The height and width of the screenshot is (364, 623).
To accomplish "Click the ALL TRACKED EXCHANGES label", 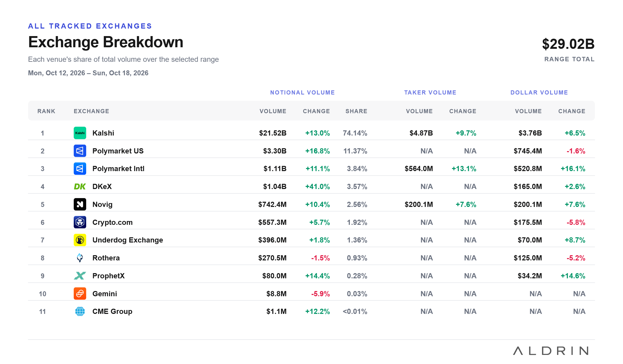I will pyautogui.click(x=90, y=26).
